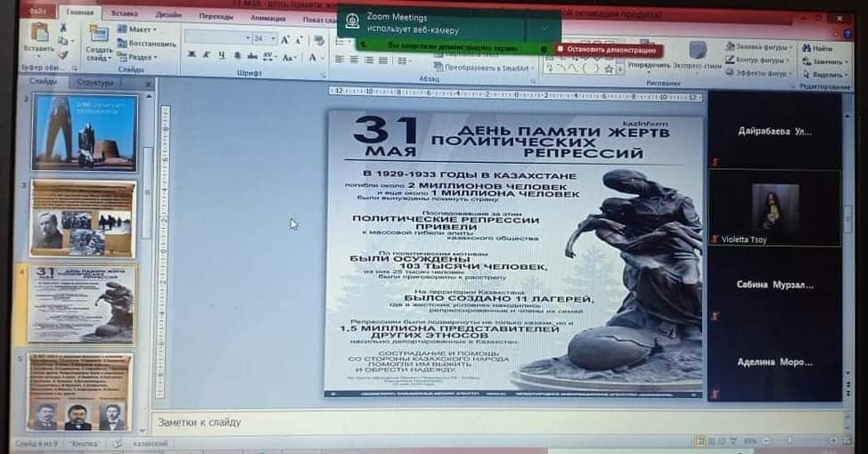Viewport: 868px width, 454px height.
Task: Switch to the Структура outline pane tab
Action: [95, 83]
